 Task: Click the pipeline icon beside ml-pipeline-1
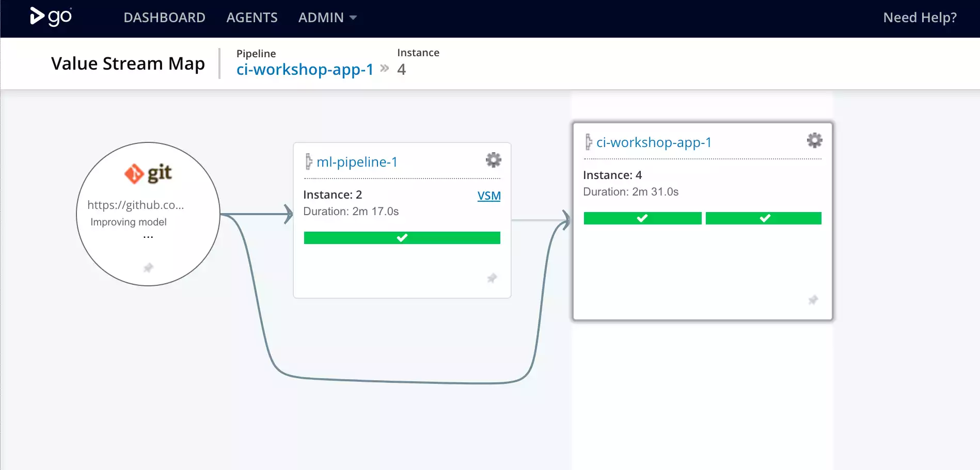[x=310, y=161]
